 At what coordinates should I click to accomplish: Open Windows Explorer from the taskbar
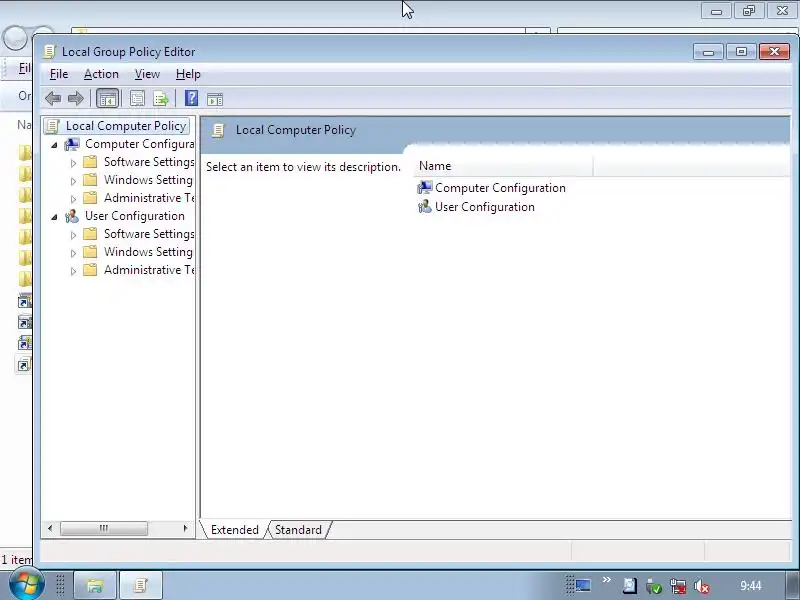95,585
